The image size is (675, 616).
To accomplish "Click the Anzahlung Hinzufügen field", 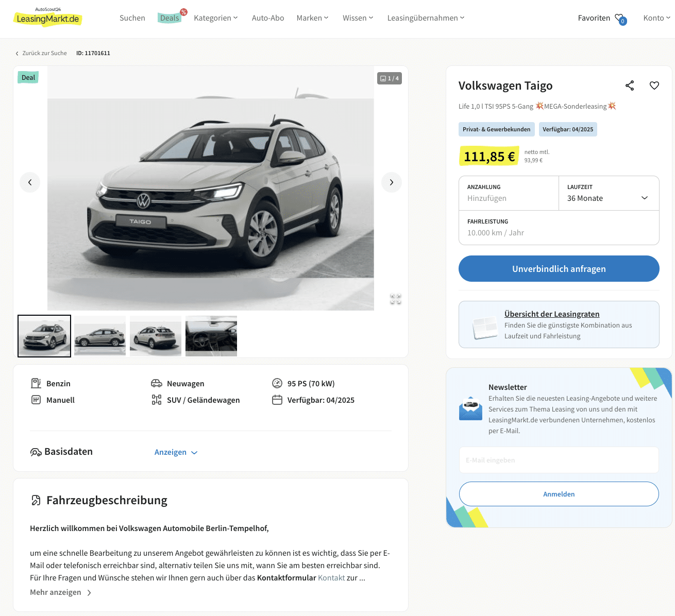I will pyautogui.click(x=509, y=193).
